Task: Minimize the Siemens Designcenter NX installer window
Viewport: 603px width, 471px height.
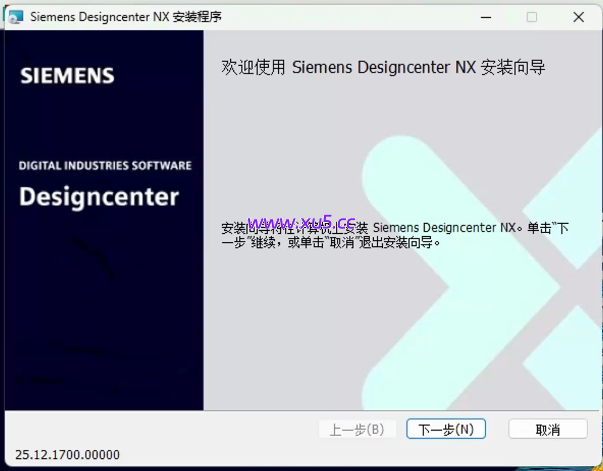Action: coord(485,17)
